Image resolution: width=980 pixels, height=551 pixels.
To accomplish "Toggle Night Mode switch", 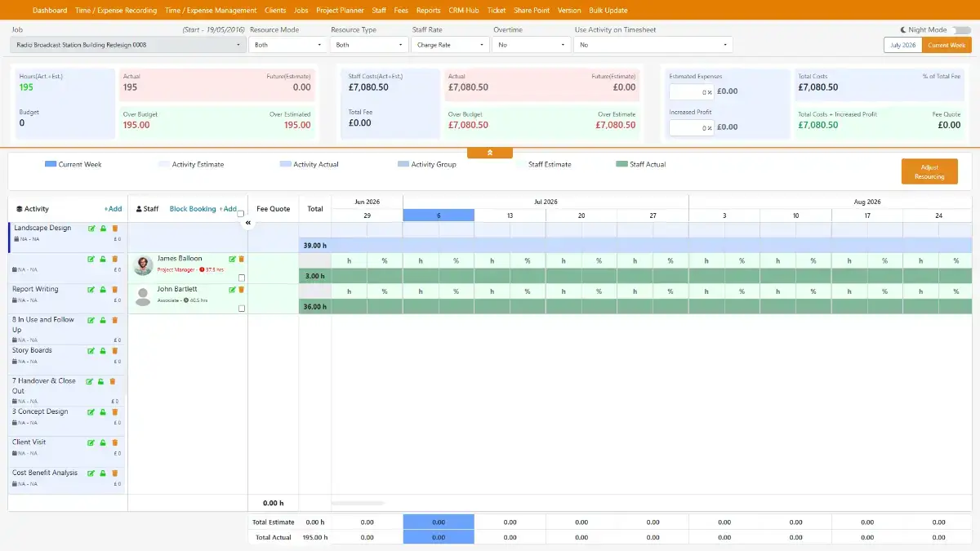I will [x=961, y=30].
